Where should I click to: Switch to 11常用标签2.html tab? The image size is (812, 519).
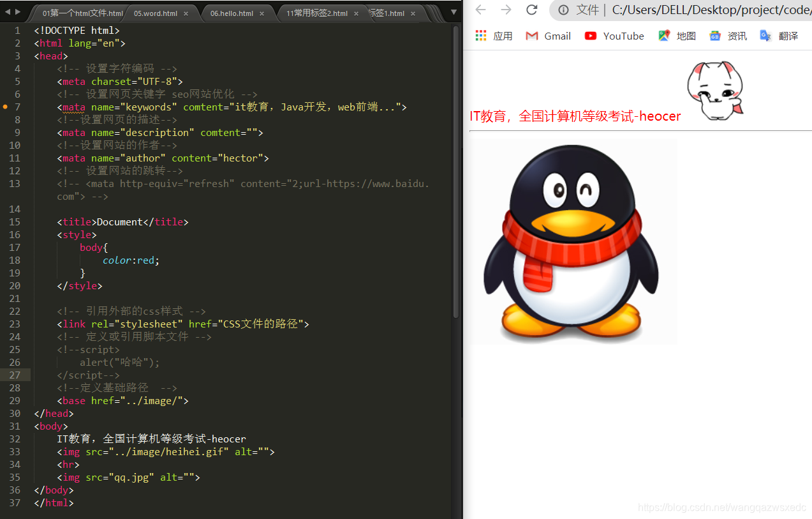pyautogui.click(x=317, y=13)
